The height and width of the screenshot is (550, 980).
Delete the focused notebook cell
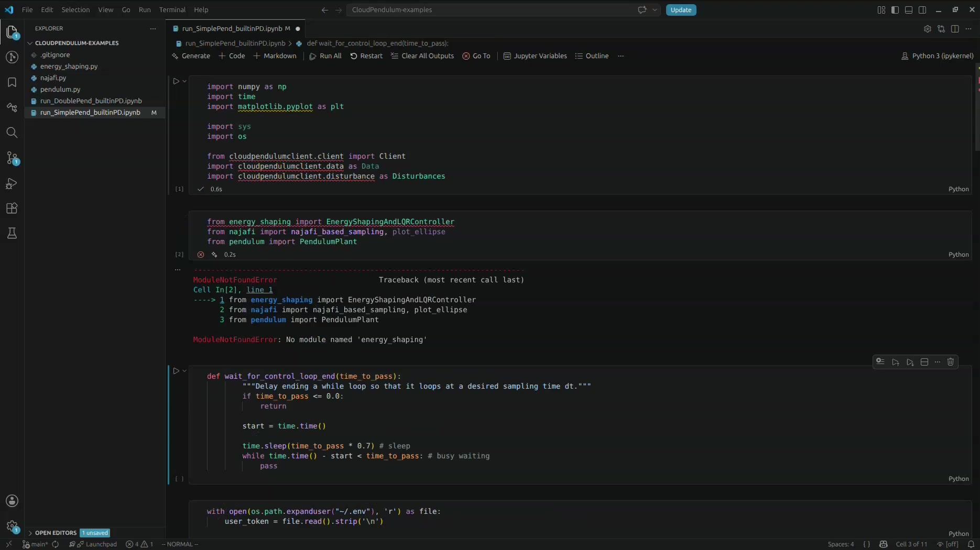pos(951,362)
